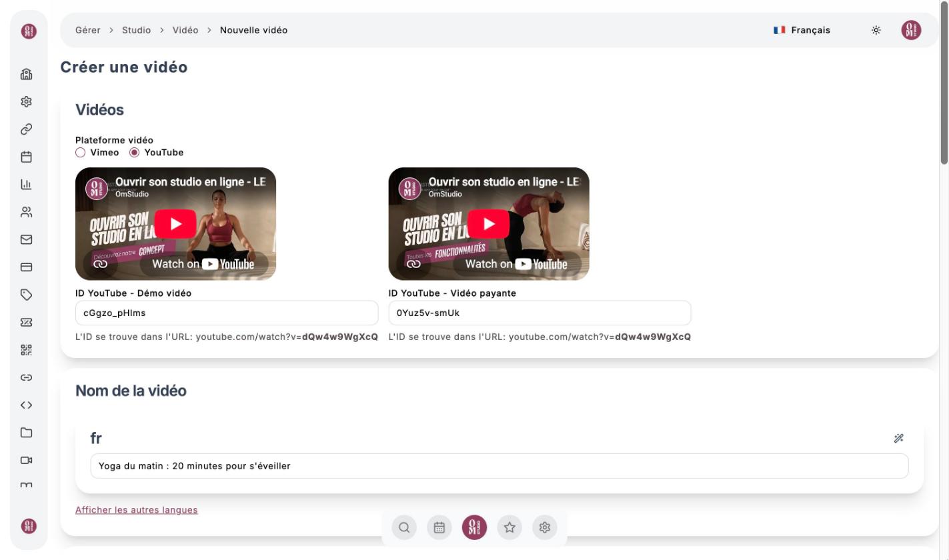The height and width of the screenshot is (560, 949).
Task: Click the OmStudio logo atop the sidebar
Action: click(29, 31)
